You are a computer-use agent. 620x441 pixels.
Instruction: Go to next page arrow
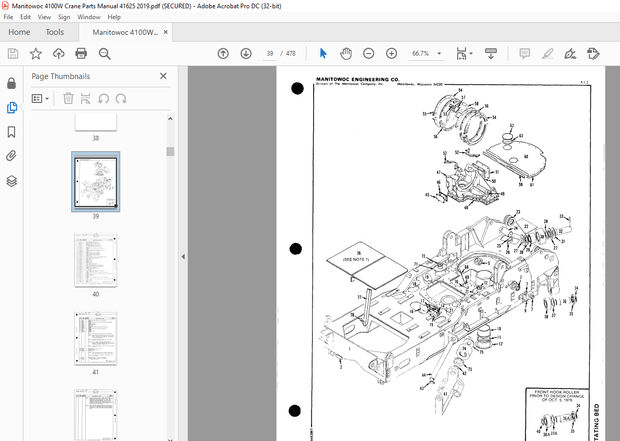coord(246,53)
